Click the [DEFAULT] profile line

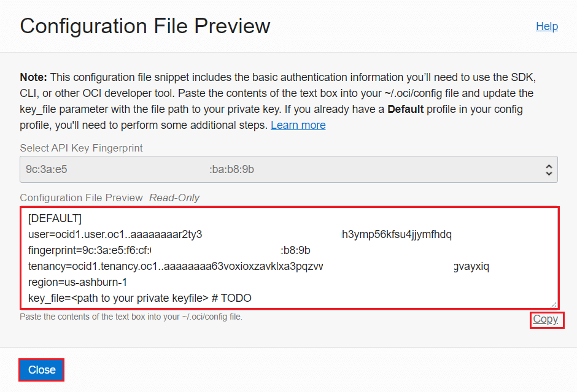pyautogui.click(x=55, y=218)
